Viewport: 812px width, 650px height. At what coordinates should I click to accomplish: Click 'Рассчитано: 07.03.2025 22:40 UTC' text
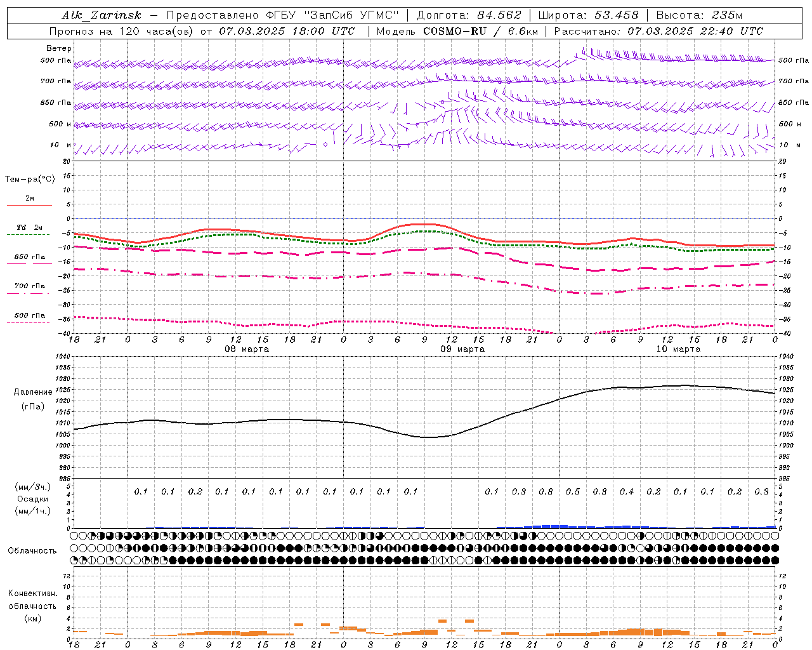[658, 31]
